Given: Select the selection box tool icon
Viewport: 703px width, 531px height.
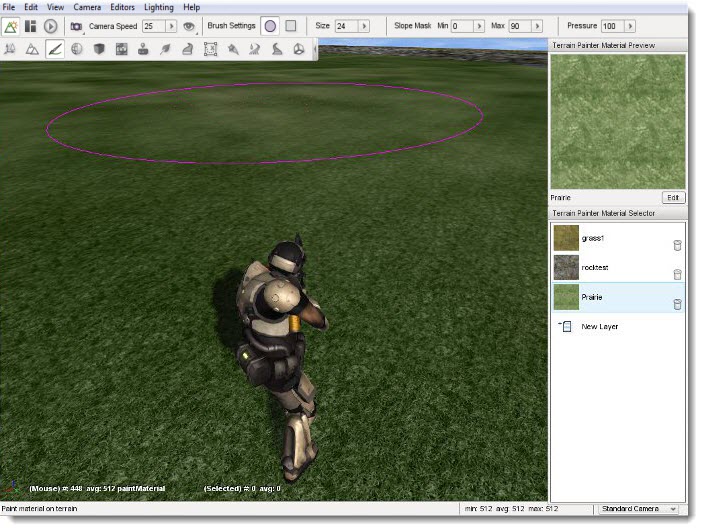Looking at the screenshot, I should [210, 48].
